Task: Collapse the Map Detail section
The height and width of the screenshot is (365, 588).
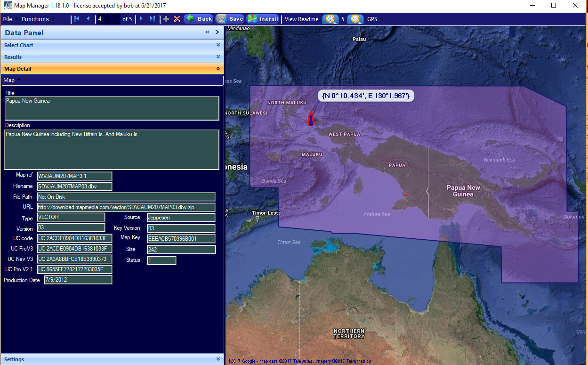Action: pos(112,69)
